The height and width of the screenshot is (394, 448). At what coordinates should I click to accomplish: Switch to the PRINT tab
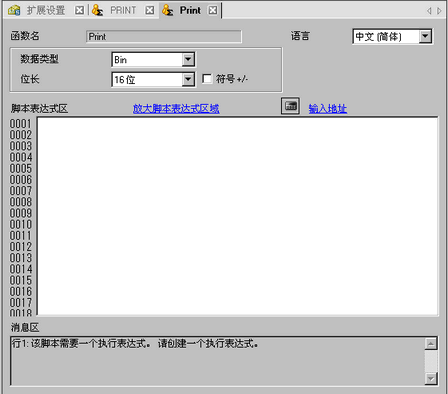[123, 10]
